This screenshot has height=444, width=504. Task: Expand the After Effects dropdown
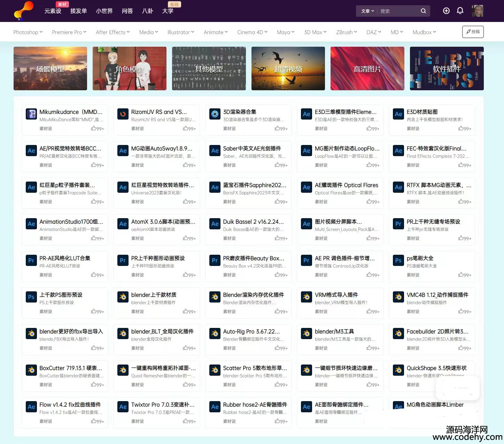113,32
